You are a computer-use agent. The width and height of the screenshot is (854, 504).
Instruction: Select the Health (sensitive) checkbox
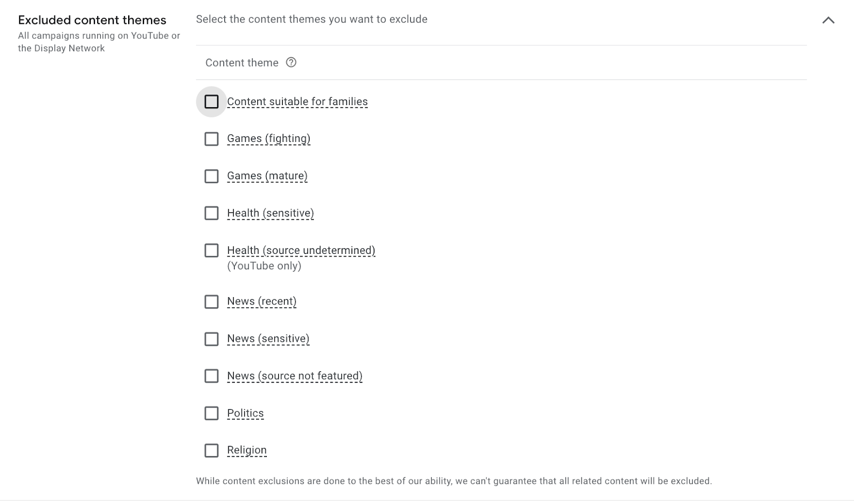point(211,213)
